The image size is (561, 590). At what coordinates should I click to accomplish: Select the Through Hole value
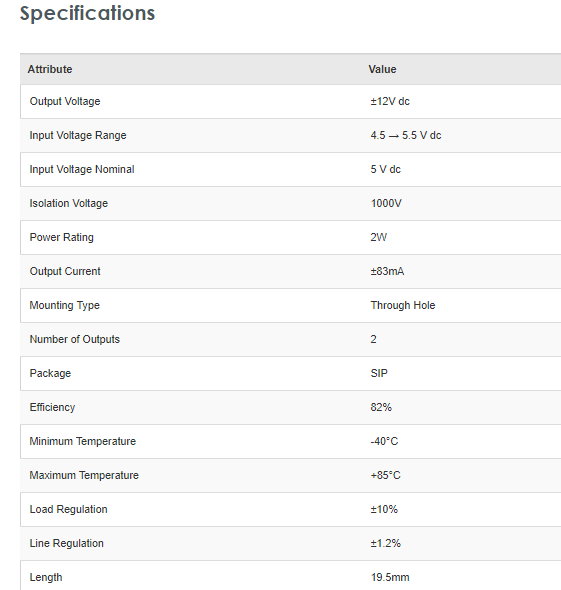tap(403, 305)
